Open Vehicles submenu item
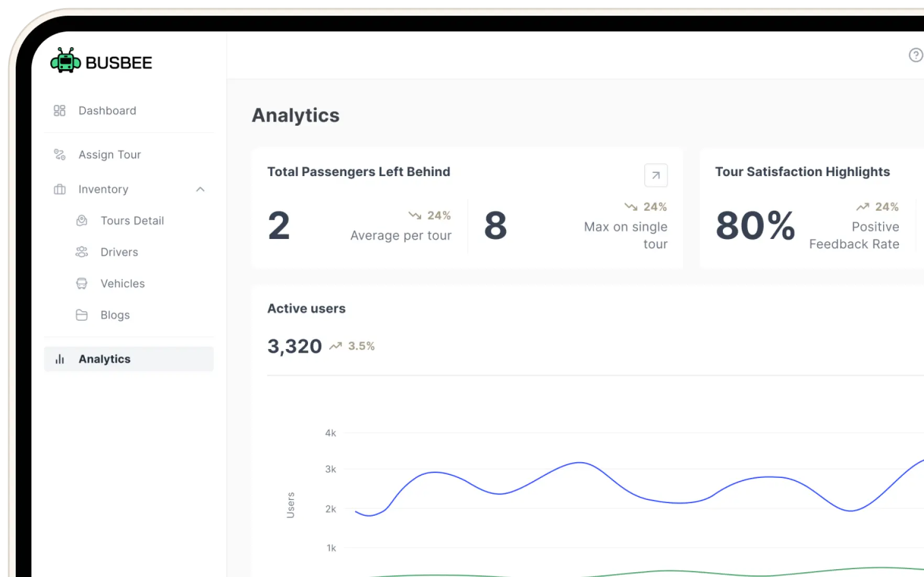 coord(123,284)
